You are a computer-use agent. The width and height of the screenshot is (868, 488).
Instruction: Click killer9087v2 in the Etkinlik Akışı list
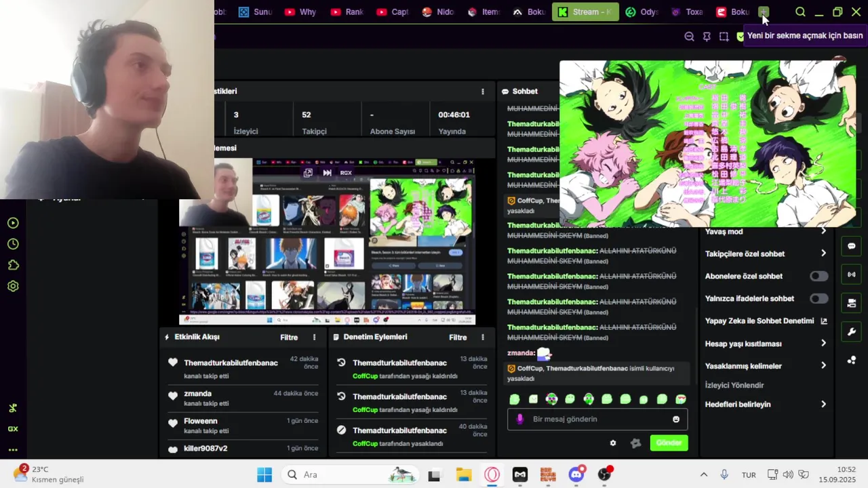point(205,449)
